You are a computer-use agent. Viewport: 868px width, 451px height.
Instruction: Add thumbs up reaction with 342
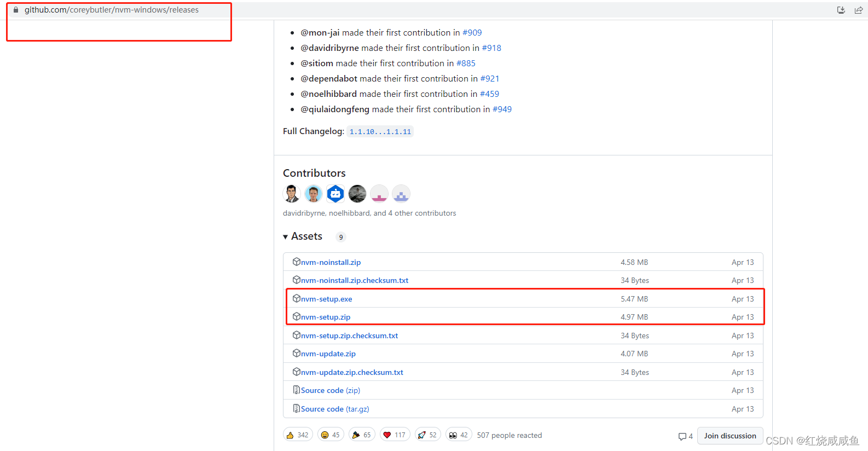click(x=298, y=435)
